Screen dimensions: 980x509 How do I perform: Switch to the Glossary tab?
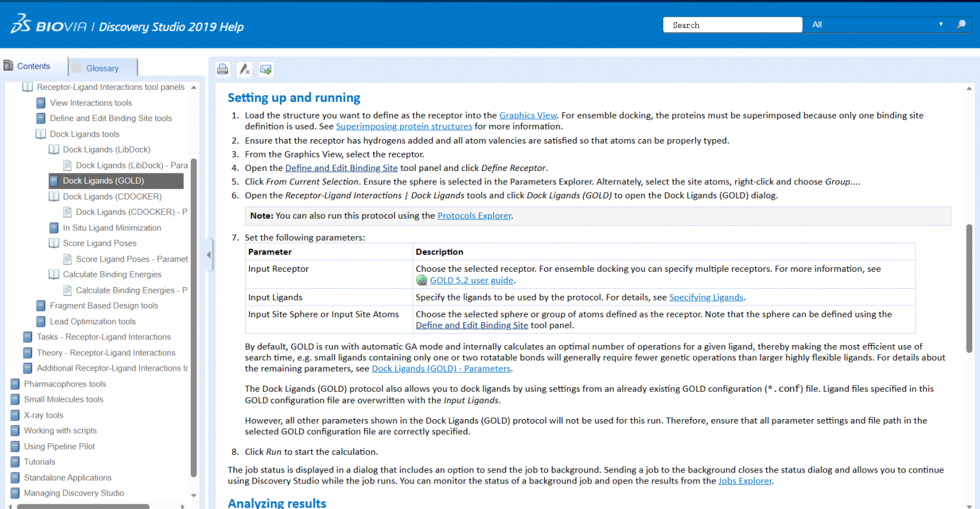pyautogui.click(x=102, y=68)
